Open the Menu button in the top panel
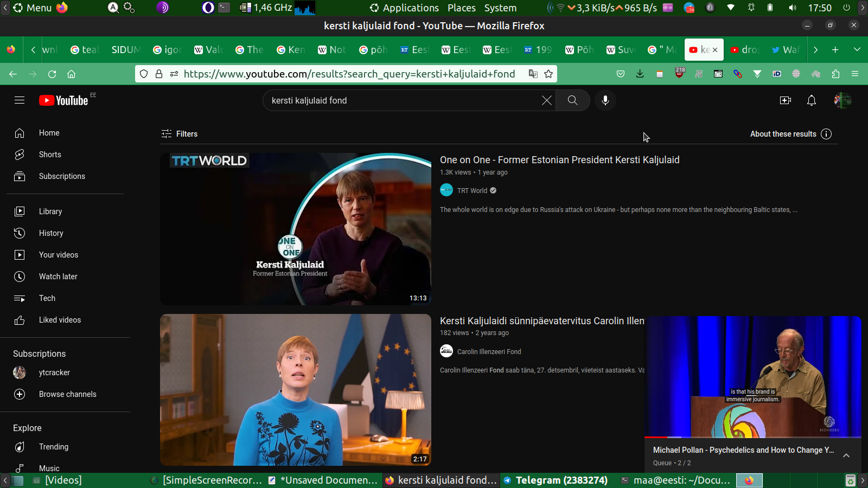 pyautogui.click(x=33, y=8)
